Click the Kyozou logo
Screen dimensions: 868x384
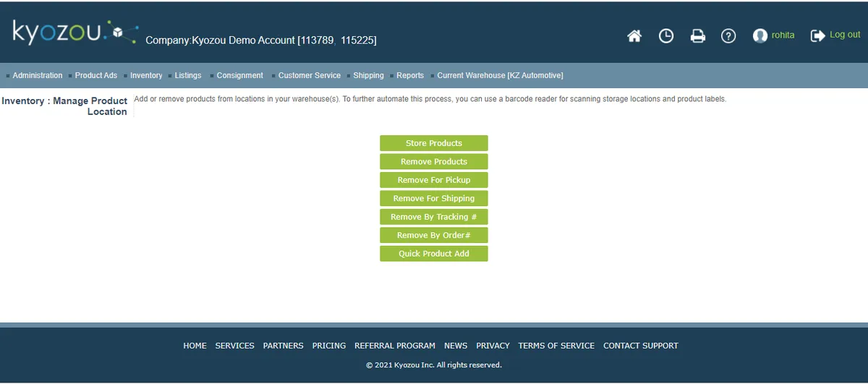75,33
